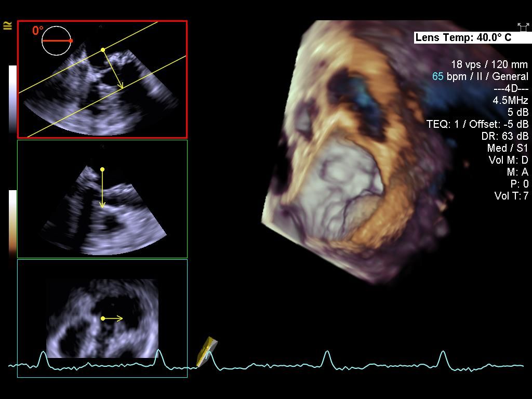Click the red handle on the angle dial

point(71,41)
